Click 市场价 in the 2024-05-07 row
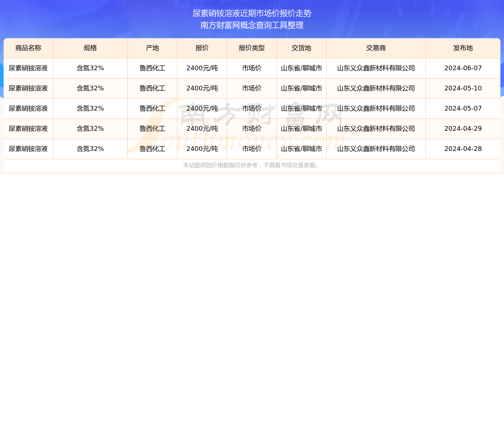The width and height of the screenshot is (504, 434). 252,108
